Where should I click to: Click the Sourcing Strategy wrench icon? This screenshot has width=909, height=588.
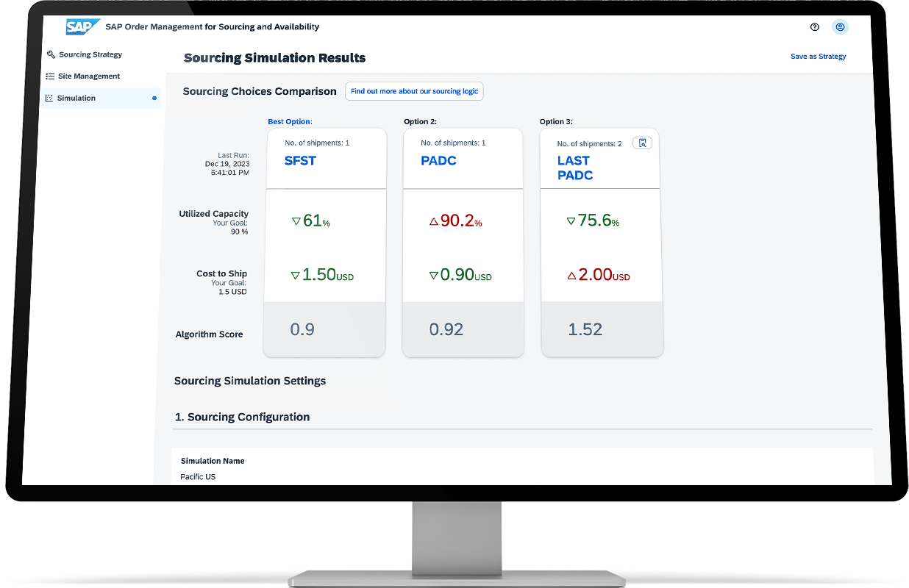click(50, 54)
